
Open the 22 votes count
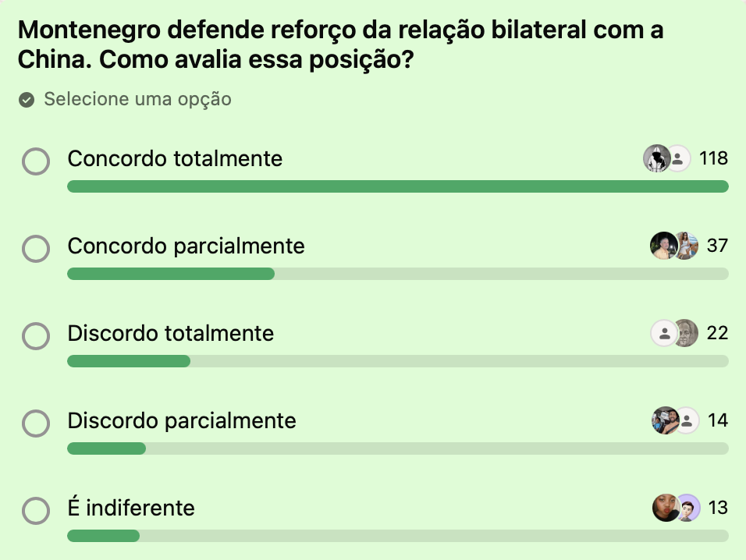click(717, 333)
